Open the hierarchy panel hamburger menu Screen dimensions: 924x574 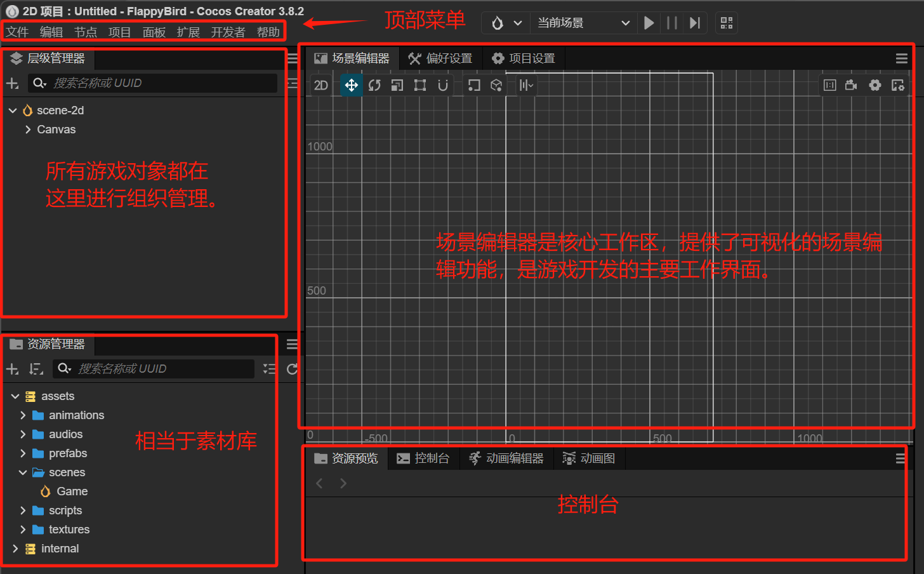pos(293,58)
